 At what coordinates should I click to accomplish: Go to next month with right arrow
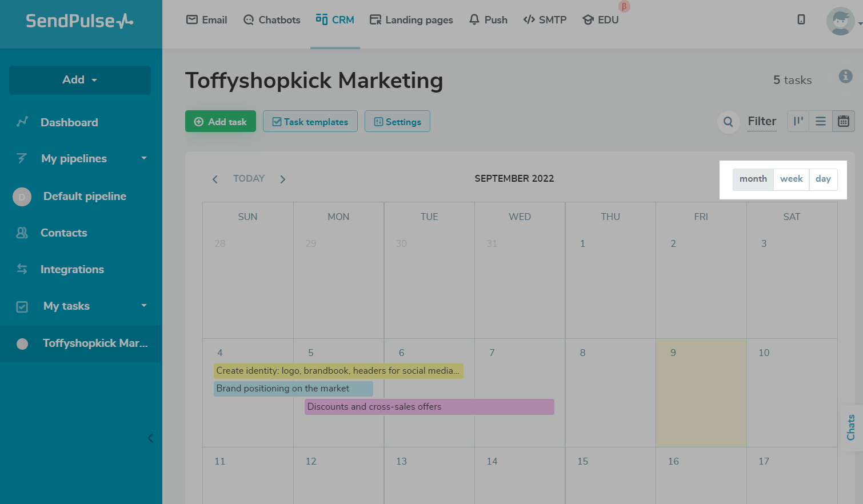[283, 179]
